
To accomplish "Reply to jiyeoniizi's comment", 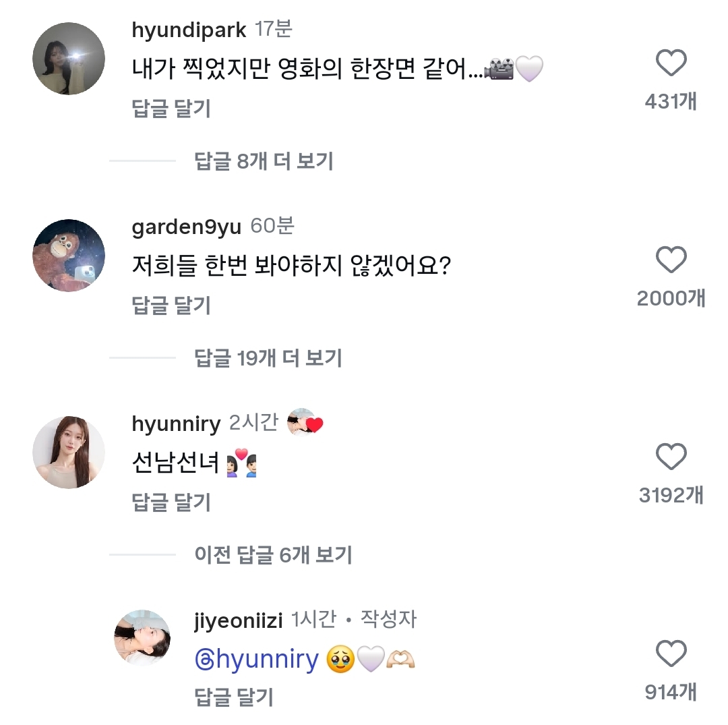I will 233,697.
